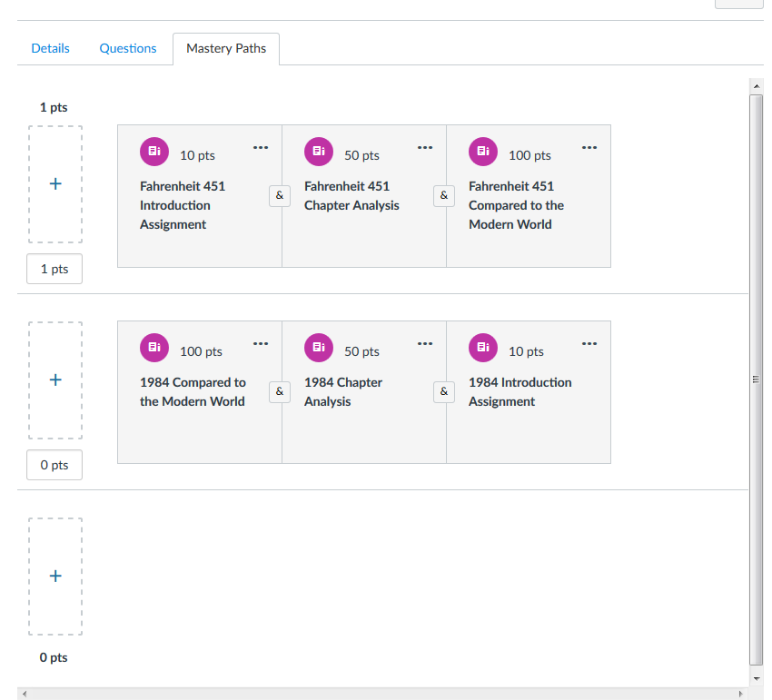
Task: Toggle the & between Fahrenheit Introduction and Chapter Analysis
Action: [280, 196]
